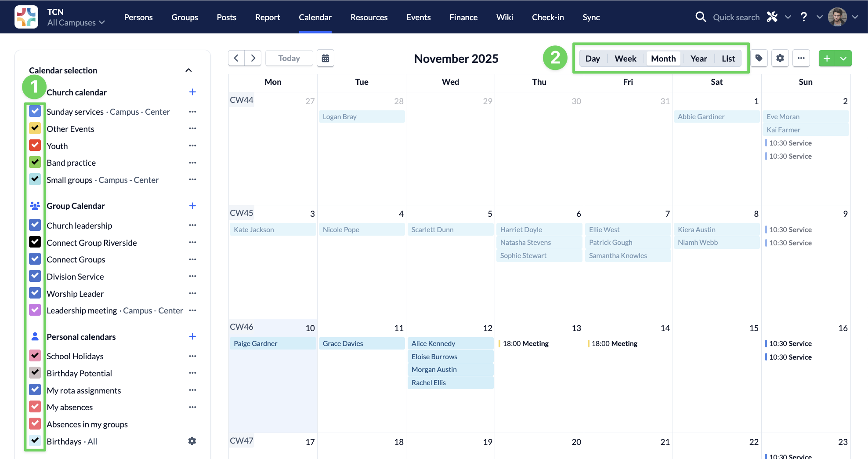
Task: Toggle Band practice calendar checkbox
Action: point(35,162)
